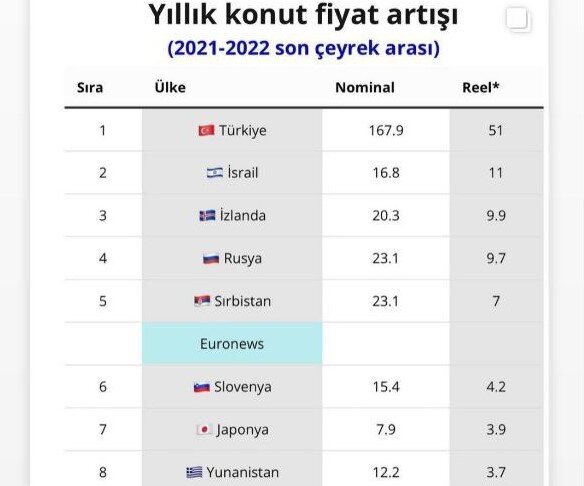Click the Rusya flag icon

[x=211, y=258]
